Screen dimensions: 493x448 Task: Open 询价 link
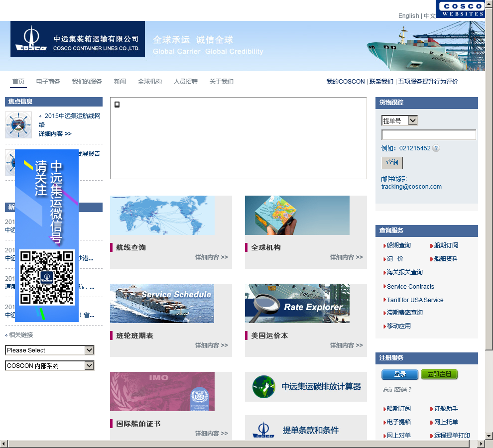395,259
